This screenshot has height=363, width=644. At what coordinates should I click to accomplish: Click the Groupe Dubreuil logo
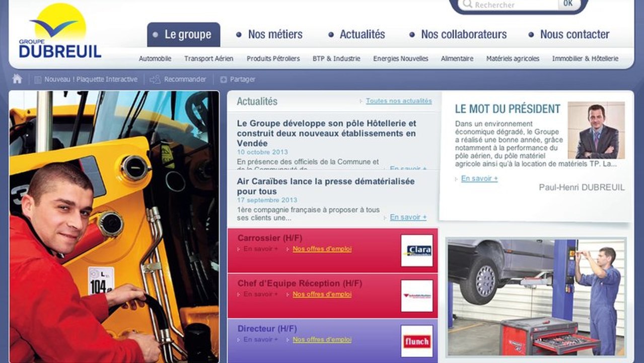(x=60, y=31)
